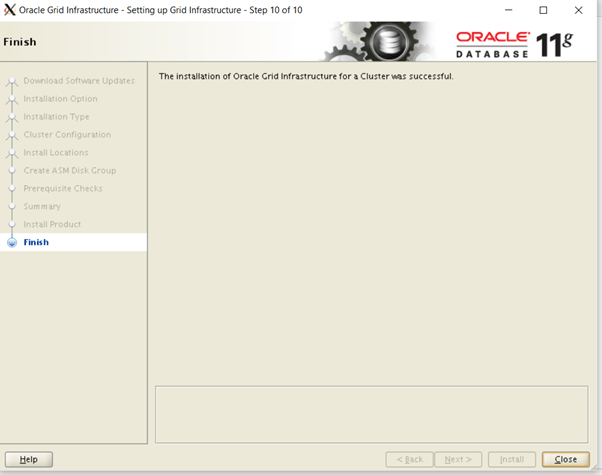Click the grayed-out Next button

[458, 459]
